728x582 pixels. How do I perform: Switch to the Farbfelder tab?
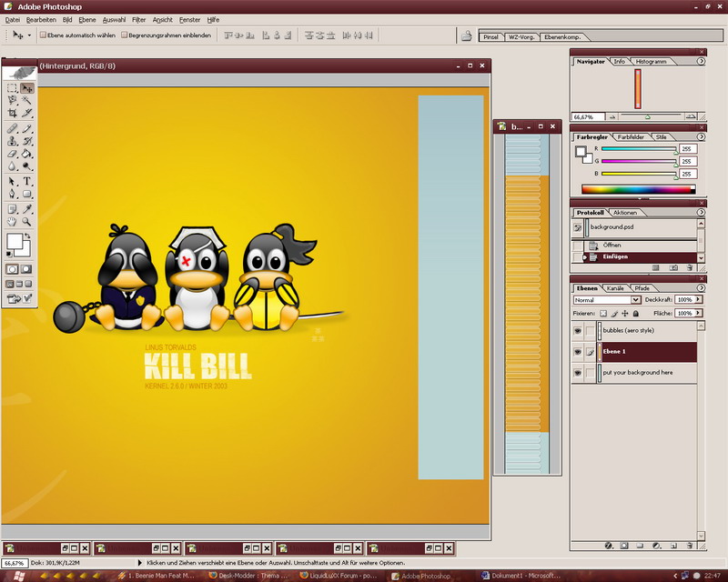click(x=631, y=137)
